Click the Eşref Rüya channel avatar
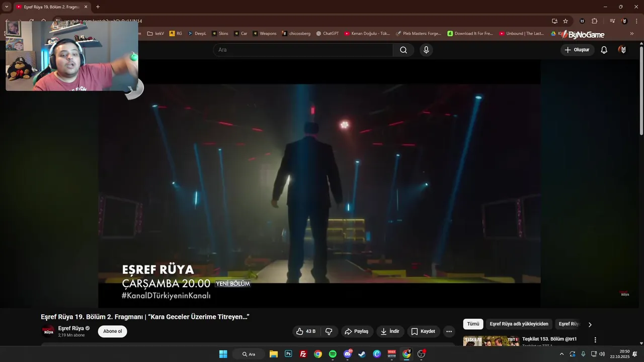 [x=48, y=331]
